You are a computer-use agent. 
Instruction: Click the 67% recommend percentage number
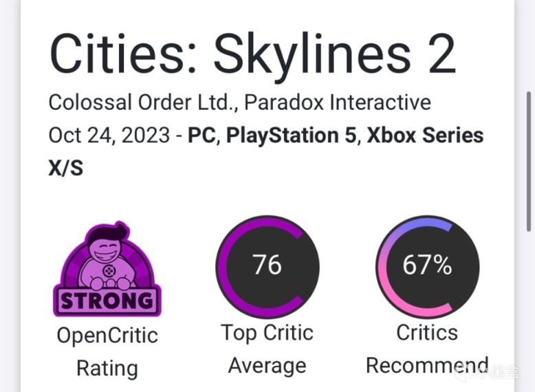coord(426,264)
